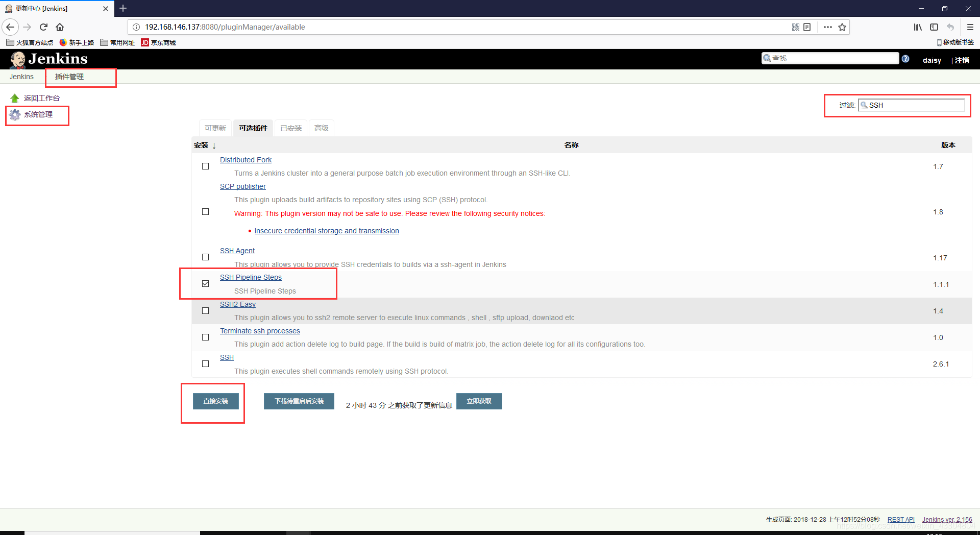Check the SCP publisher plugin checkbox
Viewport: 980px width, 535px height.
pos(205,212)
